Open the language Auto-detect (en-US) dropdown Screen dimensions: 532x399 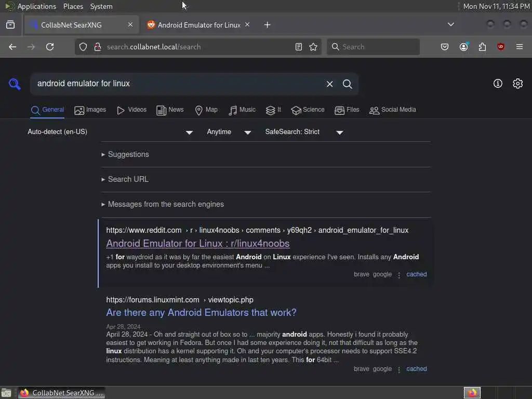click(110, 132)
